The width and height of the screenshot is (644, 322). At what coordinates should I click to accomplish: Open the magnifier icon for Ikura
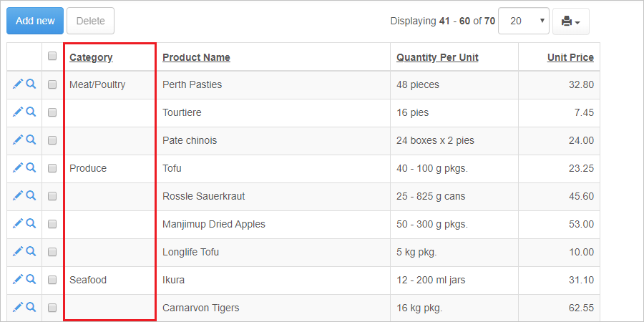point(31,279)
